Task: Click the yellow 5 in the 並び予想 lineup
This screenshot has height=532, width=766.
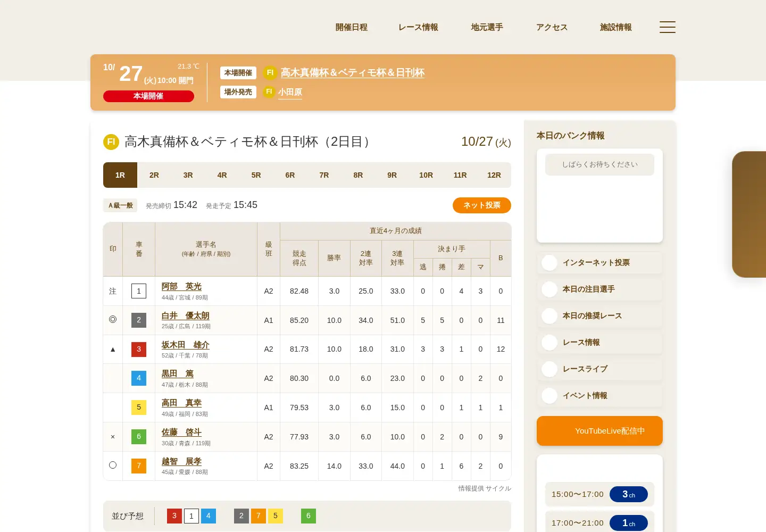Action: 276,516
